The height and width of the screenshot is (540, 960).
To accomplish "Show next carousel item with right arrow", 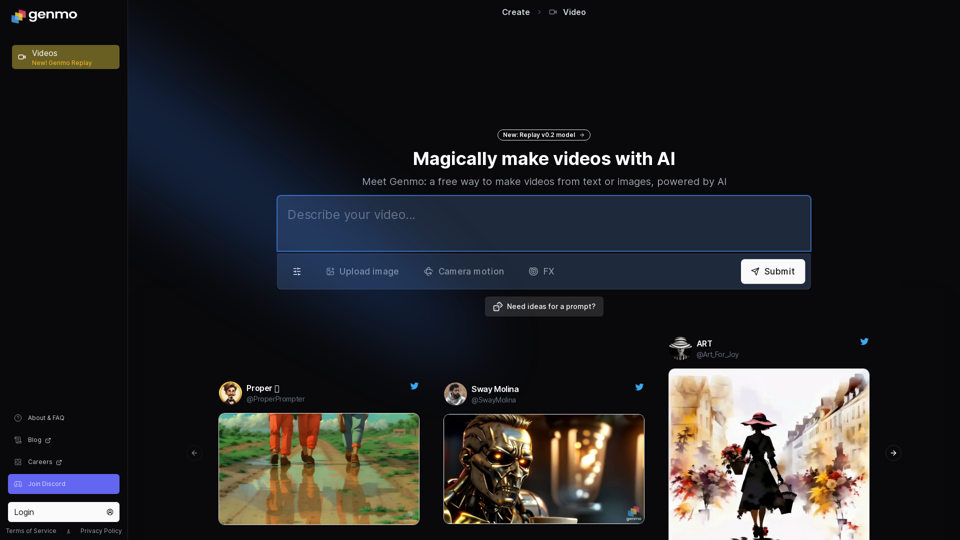I will click(x=893, y=453).
